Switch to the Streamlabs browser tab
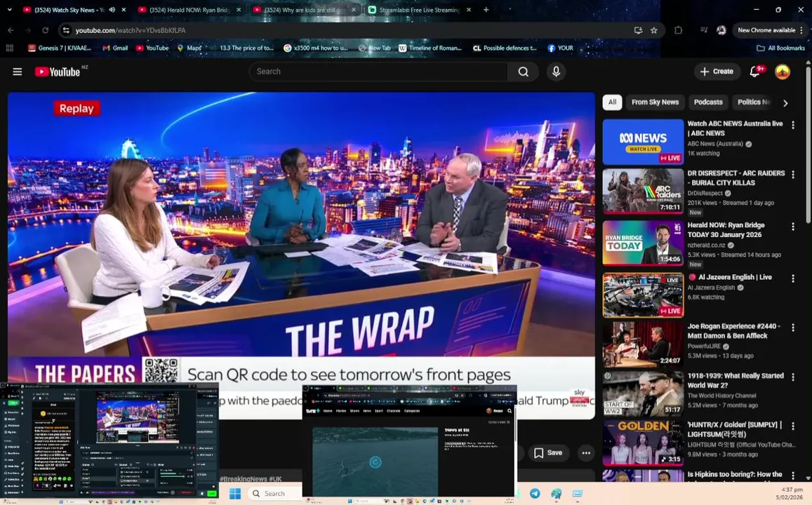The width and height of the screenshot is (812, 505). point(420,9)
